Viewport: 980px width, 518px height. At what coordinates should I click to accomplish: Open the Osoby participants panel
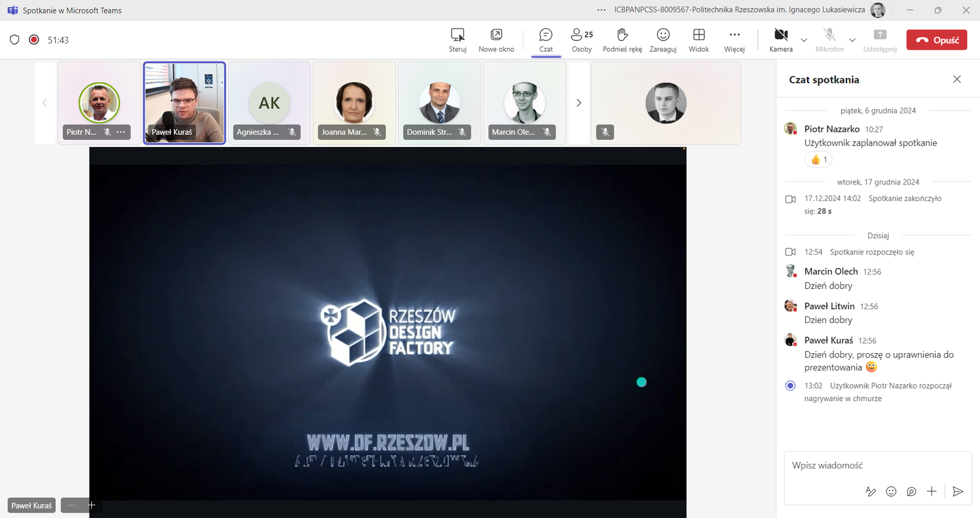pos(581,40)
